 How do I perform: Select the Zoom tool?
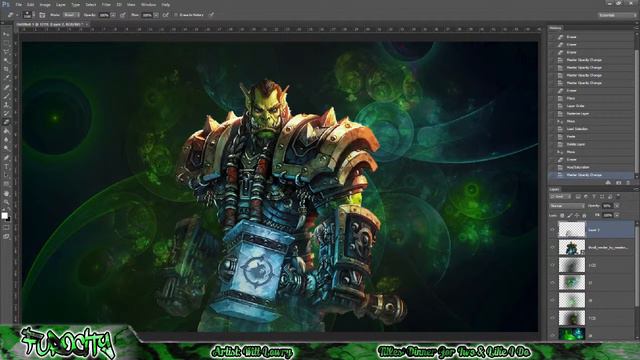click(x=6, y=202)
